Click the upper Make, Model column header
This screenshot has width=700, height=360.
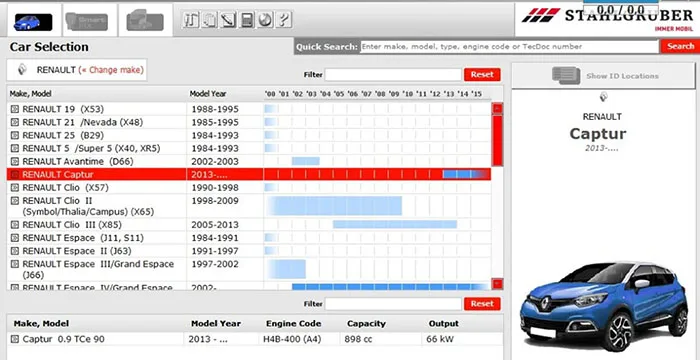coord(31,94)
